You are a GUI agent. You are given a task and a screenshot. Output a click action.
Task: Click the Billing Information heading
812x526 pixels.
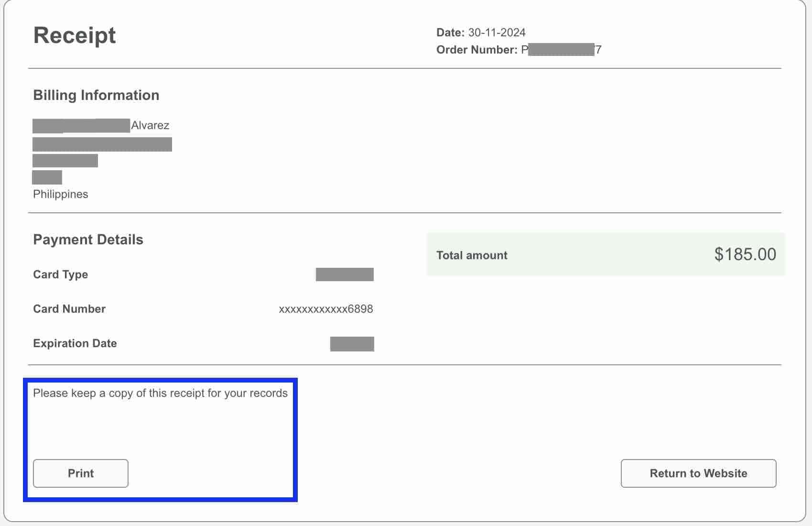click(96, 95)
